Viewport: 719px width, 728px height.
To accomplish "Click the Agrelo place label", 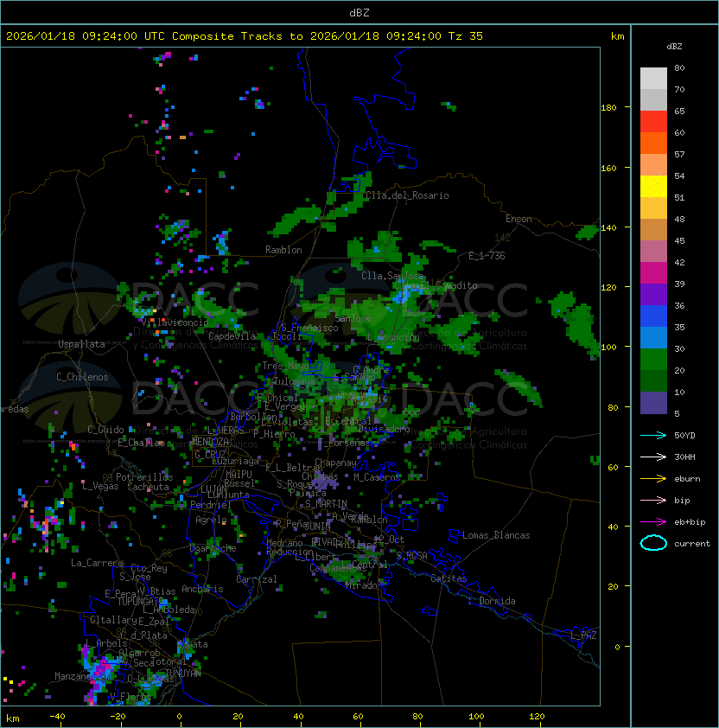I will pos(211,520).
